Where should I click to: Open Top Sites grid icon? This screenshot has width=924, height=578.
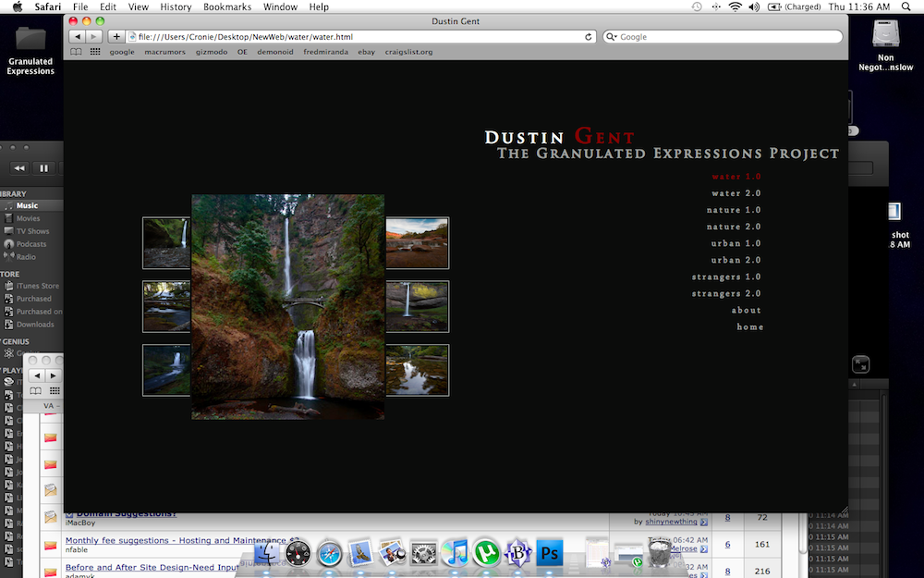pos(95,52)
